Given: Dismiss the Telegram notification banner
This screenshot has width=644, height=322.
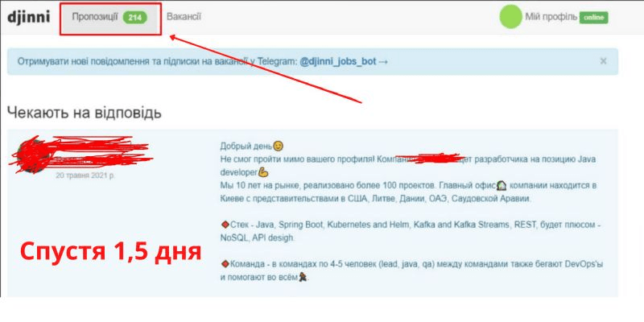Looking at the screenshot, I should click(x=603, y=61).
